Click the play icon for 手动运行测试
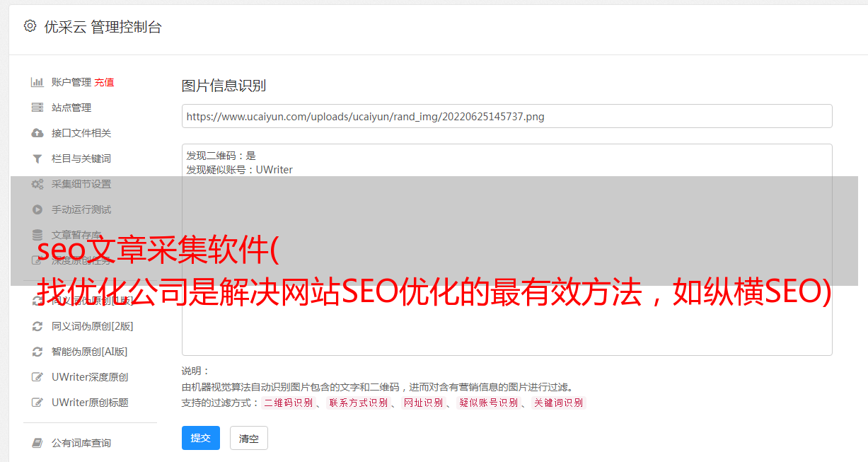The height and width of the screenshot is (462, 868). [x=37, y=209]
